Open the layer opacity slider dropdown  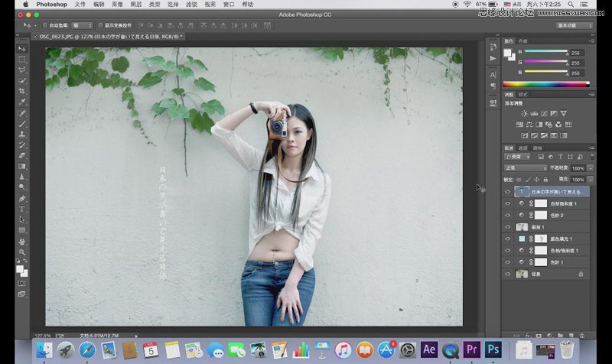(x=591, y=168)
